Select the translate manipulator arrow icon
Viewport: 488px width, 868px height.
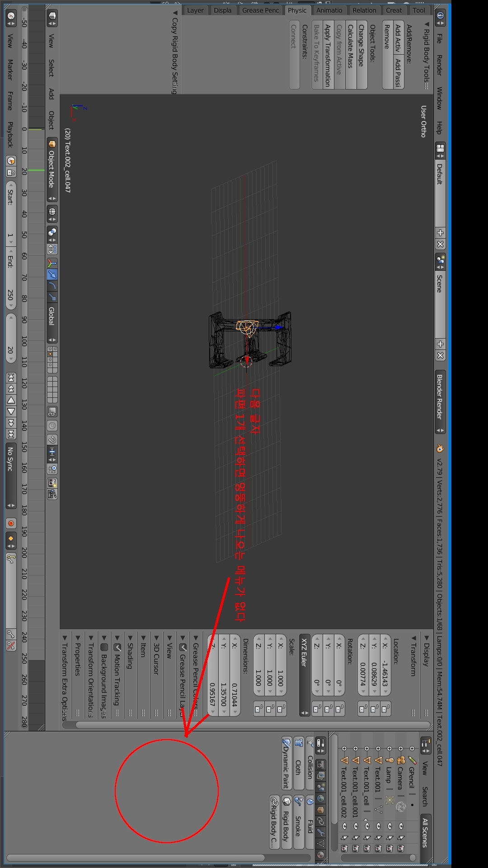pos(52,274)
